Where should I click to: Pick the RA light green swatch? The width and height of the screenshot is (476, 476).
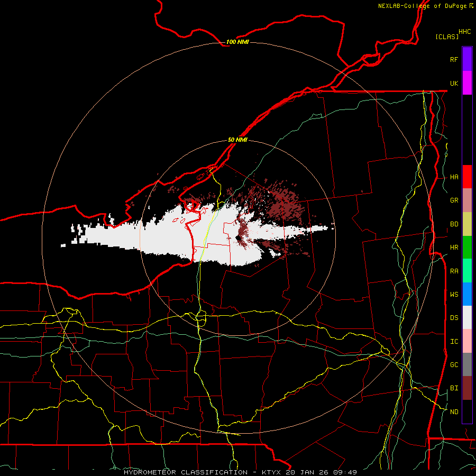coord(467,271)
